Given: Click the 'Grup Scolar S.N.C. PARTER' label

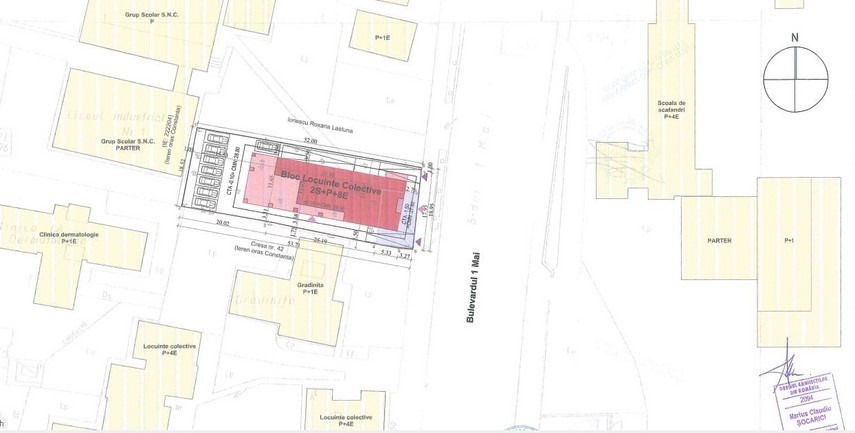Looking at the screenshot, I should [x=127, y=145].
